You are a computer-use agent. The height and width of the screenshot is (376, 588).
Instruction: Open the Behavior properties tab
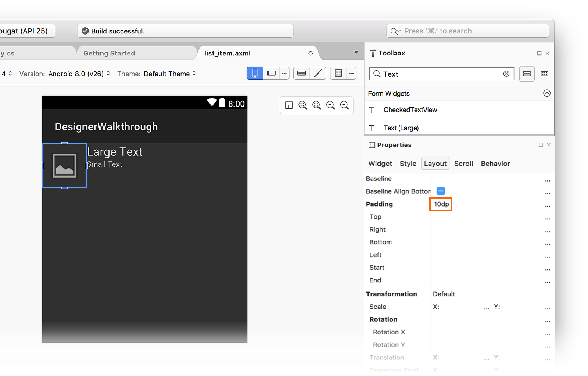[495, 164]
